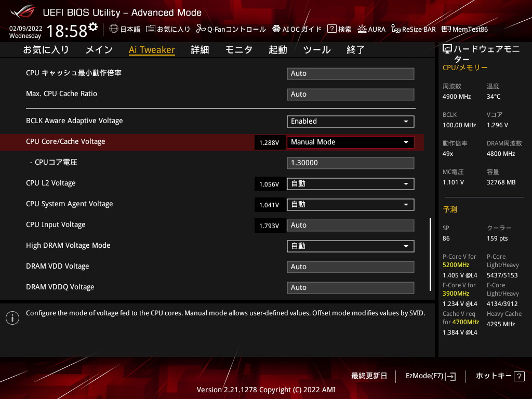Click the settings list vertical scrollbar

[431, 255]
